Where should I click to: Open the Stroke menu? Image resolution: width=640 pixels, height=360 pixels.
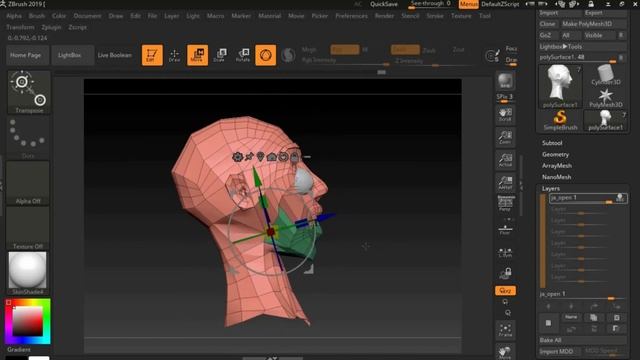pyautogui.click(x=435, y=16)
